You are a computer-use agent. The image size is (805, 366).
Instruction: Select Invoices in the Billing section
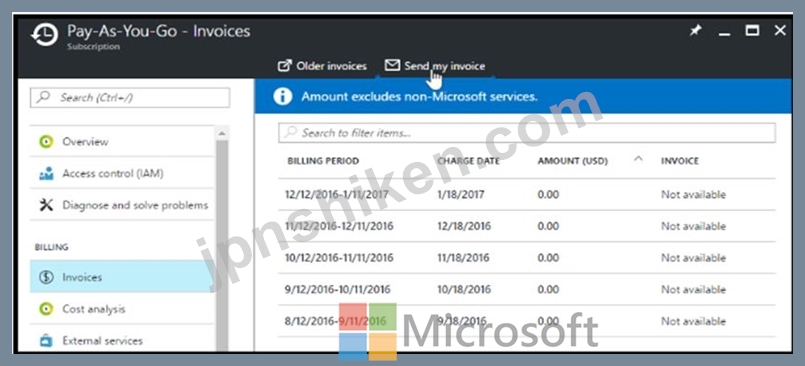pos(122,277)
